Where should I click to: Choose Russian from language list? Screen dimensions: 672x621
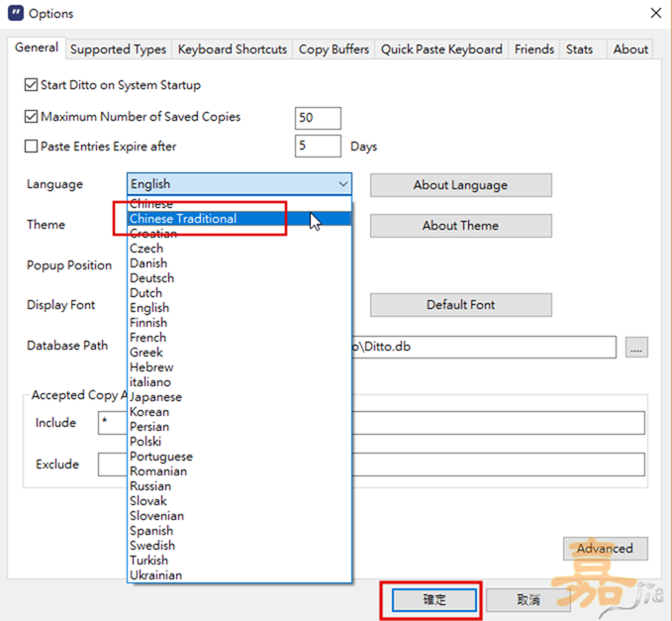point(240,486)
